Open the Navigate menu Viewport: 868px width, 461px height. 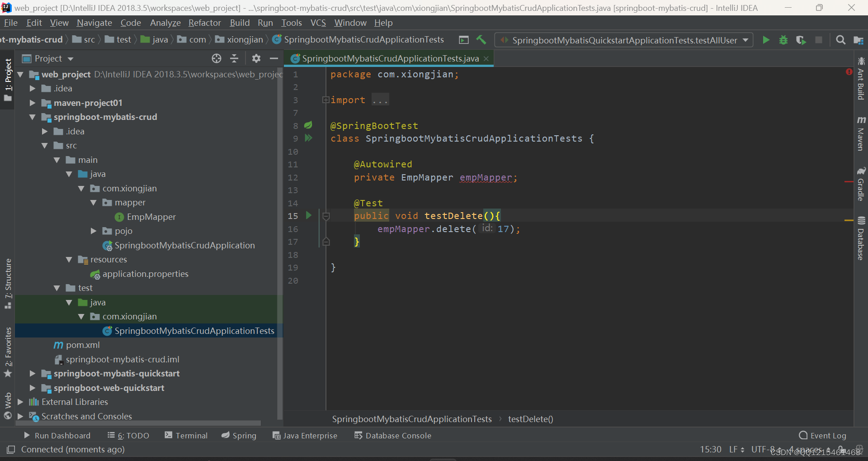[x=94, y=23]
